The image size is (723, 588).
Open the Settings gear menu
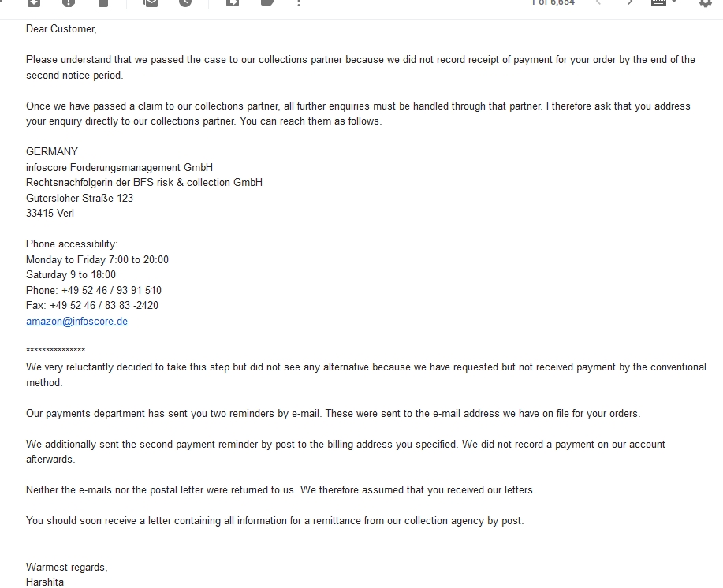(706, 2)
